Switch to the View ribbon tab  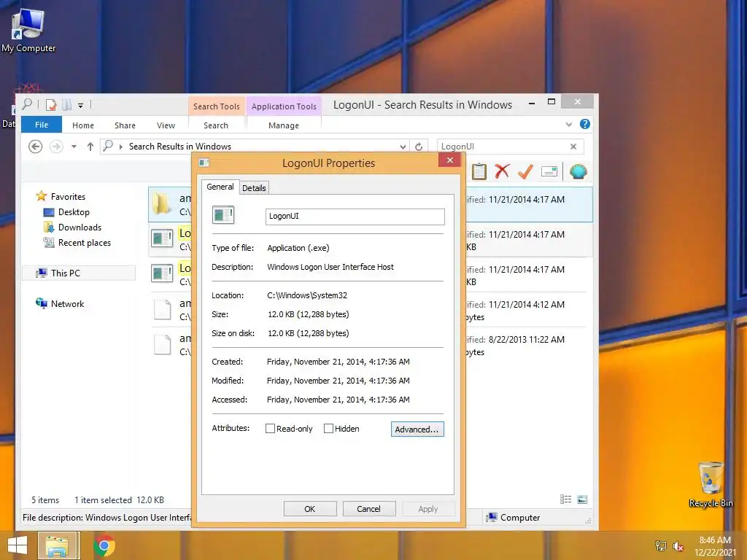[166, 125]
